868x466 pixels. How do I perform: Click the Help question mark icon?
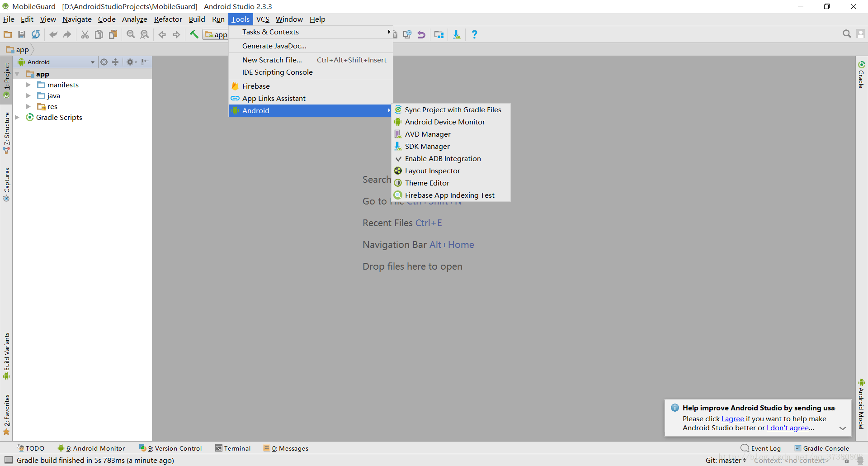(474, 34)
